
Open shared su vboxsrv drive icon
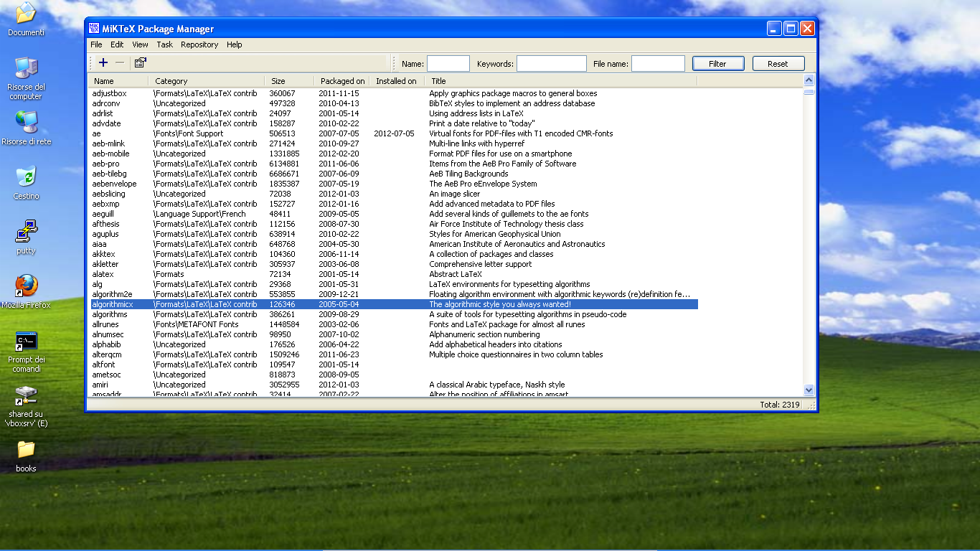click(x=26, y=406)
